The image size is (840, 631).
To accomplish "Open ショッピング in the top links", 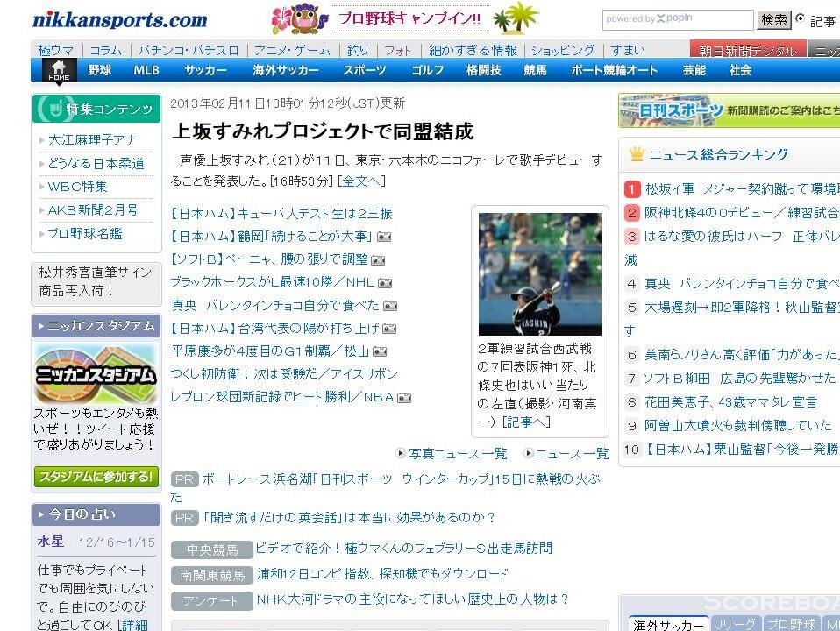I will click(x=563, y=50).
